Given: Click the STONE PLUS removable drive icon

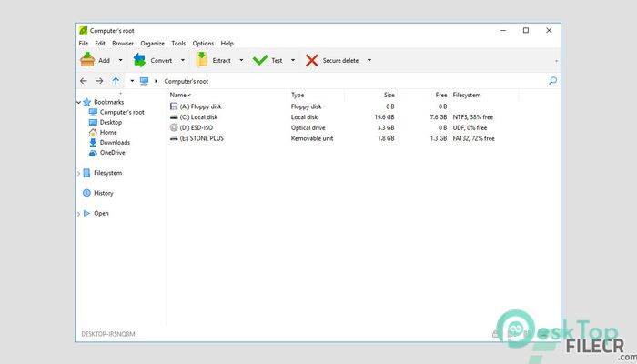Looking at the screenshot, I should 174,138.
